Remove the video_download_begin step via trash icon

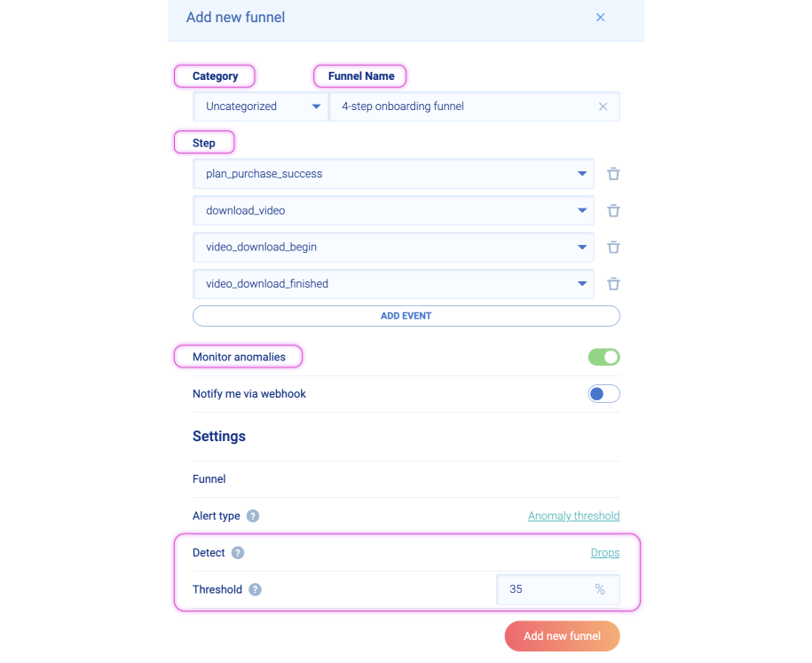click(x=613, y=247)
